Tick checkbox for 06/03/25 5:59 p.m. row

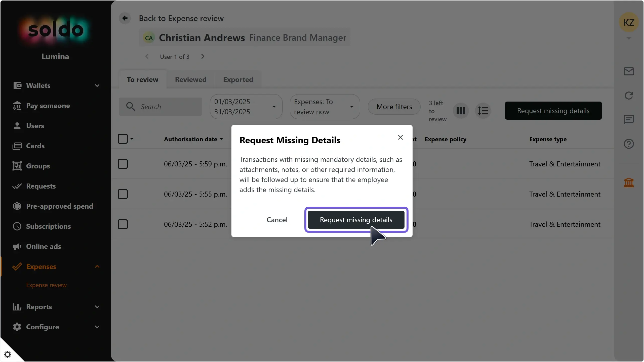pos(123,164)
